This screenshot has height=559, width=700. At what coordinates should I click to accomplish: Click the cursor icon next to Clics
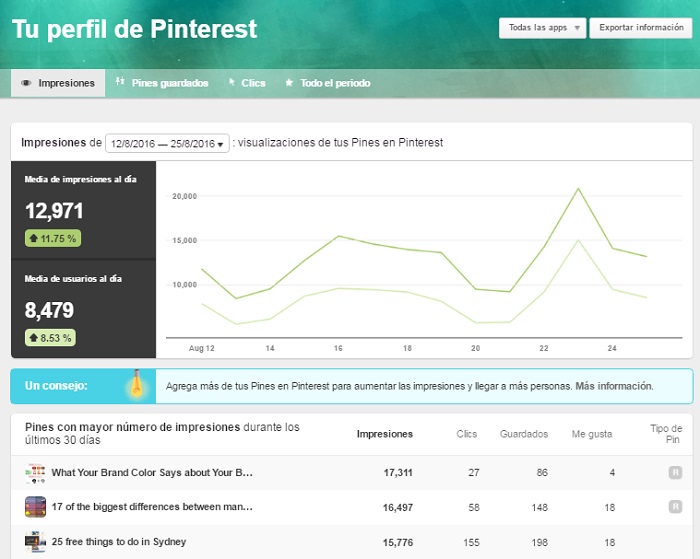(232, 83)
